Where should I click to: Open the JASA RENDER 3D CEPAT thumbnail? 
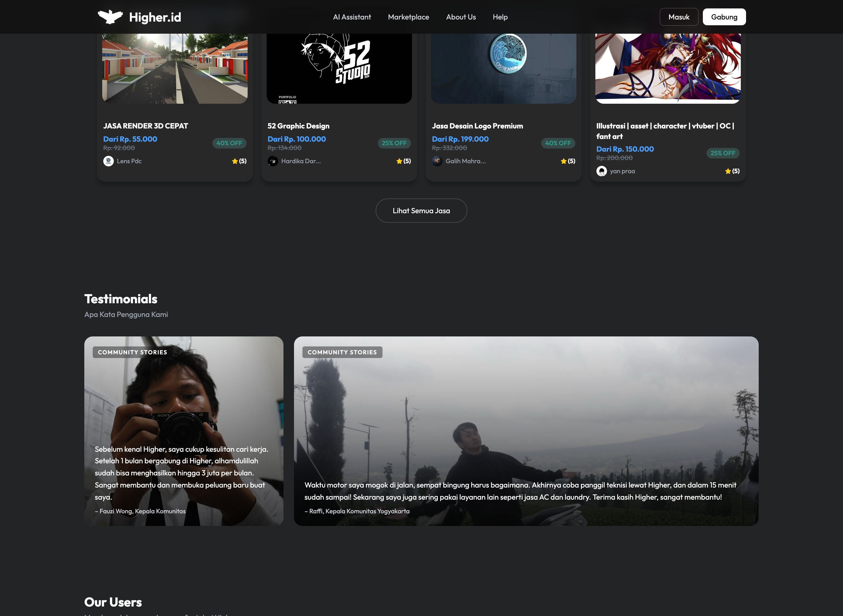175,69
